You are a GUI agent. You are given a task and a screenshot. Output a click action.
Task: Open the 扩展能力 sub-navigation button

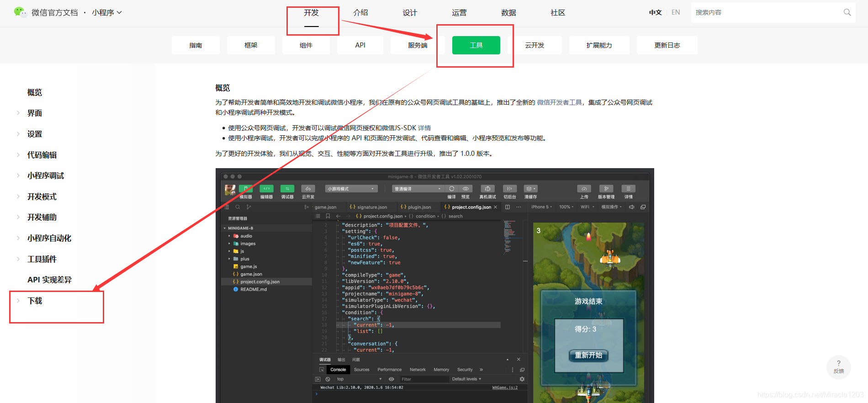pyautogui.click(x=599, y=45)
